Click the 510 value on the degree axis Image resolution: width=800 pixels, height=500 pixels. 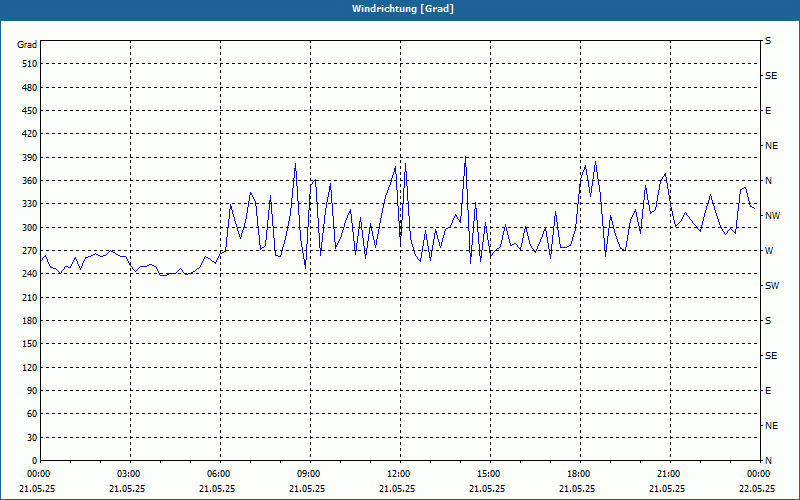point(30,64)
